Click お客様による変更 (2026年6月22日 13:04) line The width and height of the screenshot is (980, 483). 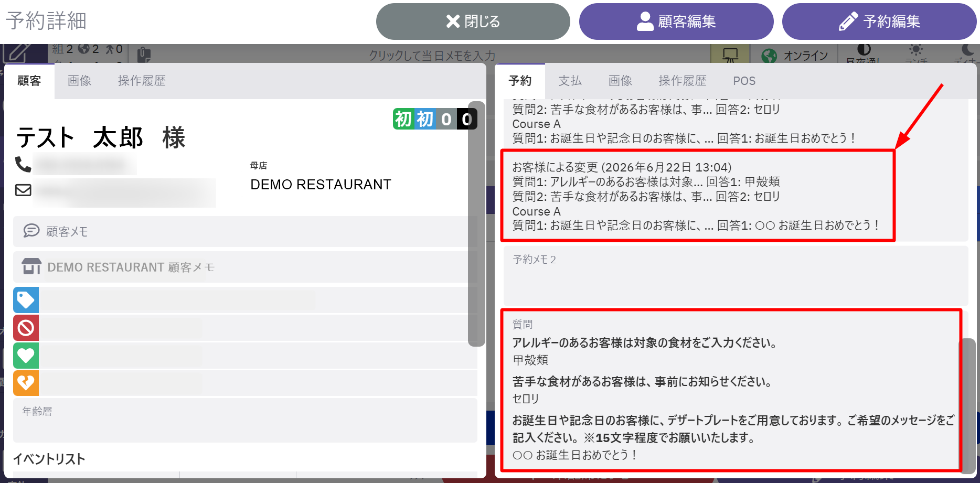(622, 167)
